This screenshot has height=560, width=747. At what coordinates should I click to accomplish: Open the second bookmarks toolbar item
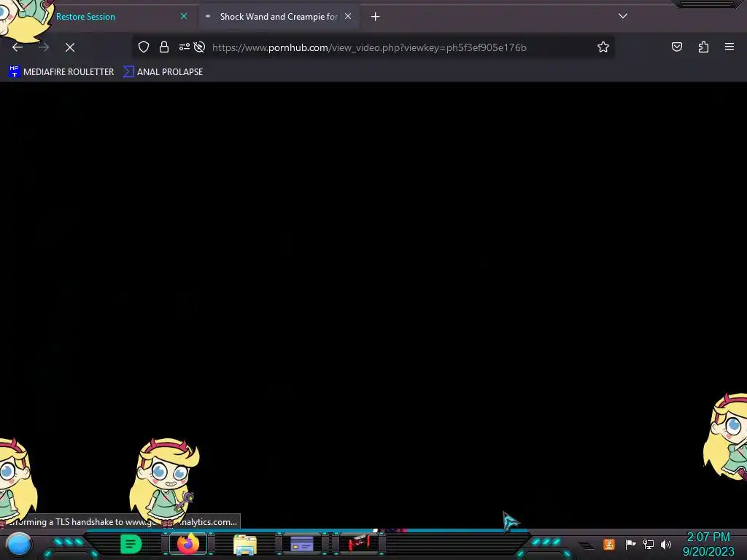163,72
